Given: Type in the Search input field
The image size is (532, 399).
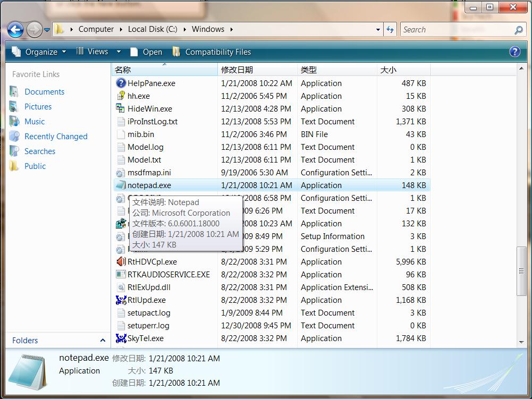Looking at the screenshot, I should [457, 30].
